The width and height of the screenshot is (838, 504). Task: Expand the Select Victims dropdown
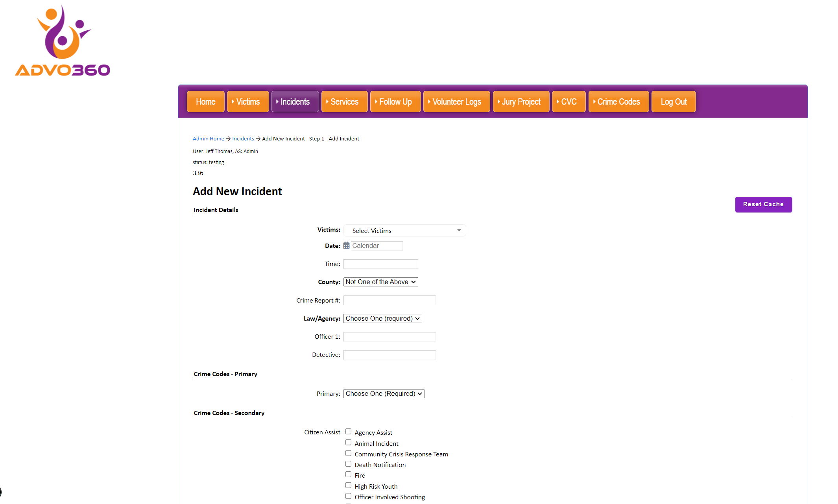(405, 231)
